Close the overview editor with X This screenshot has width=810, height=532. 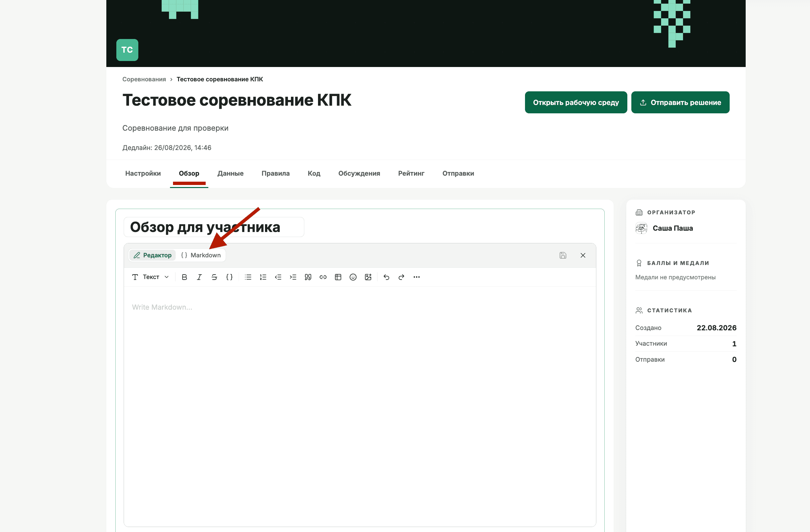[583, 255]
